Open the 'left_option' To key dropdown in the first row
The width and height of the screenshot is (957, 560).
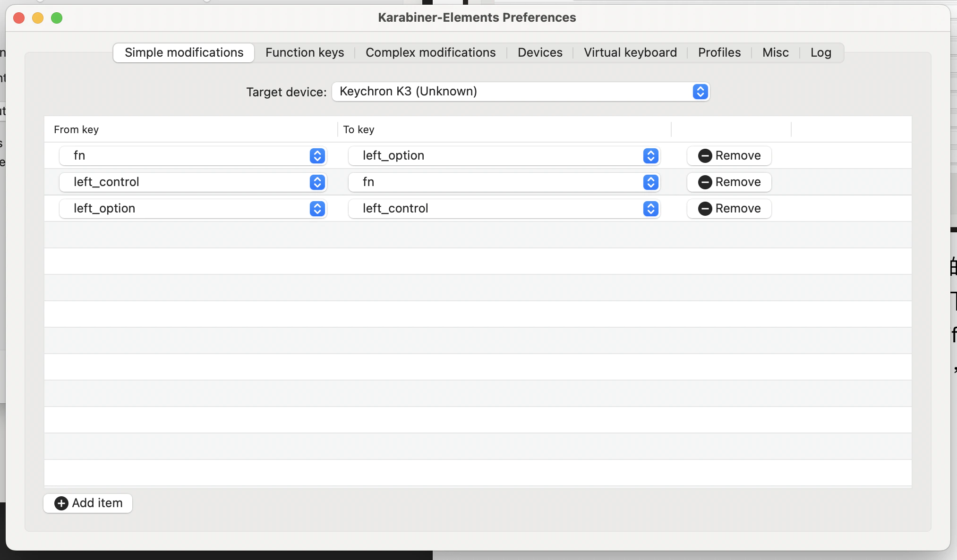(504, 156)
